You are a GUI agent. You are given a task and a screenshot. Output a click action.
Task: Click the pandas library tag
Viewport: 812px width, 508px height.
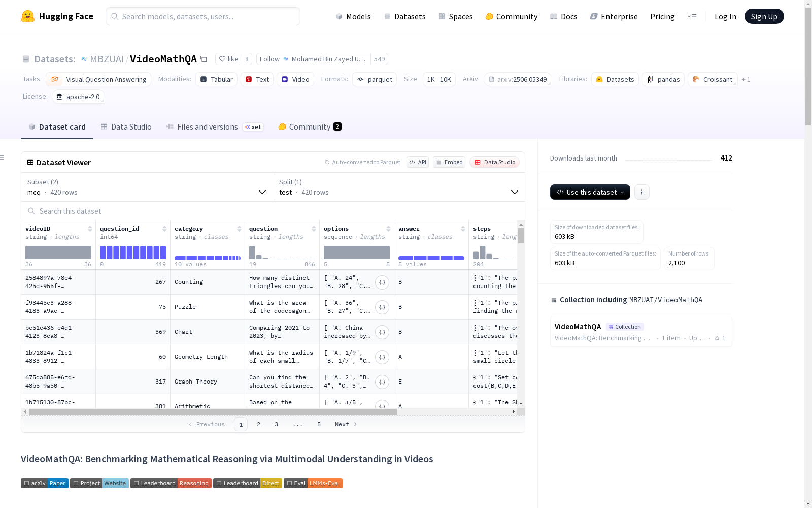[x=663, y=79]
